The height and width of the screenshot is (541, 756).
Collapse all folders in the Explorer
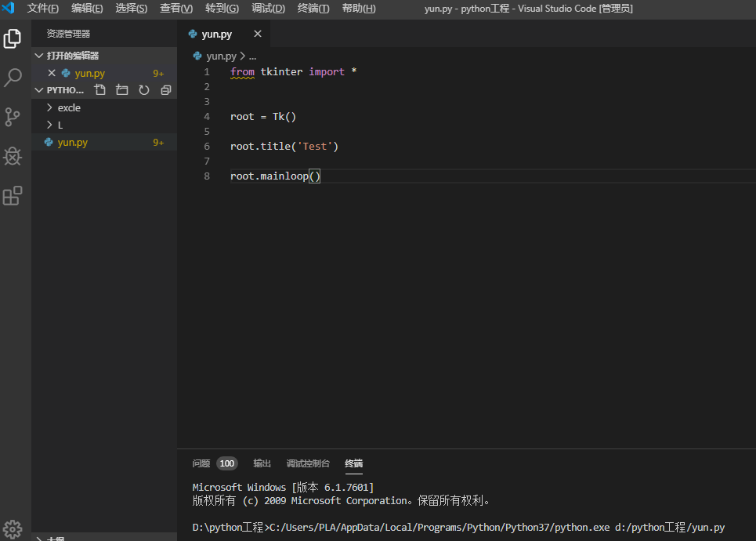pyautogui.click(x=165, y=89)
